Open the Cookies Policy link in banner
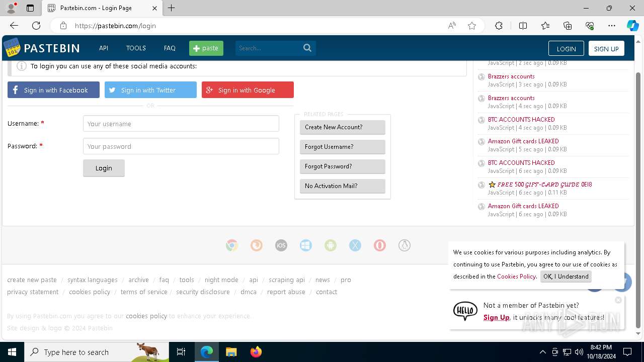This screenshot has width=644, height=362. (516, 277)
